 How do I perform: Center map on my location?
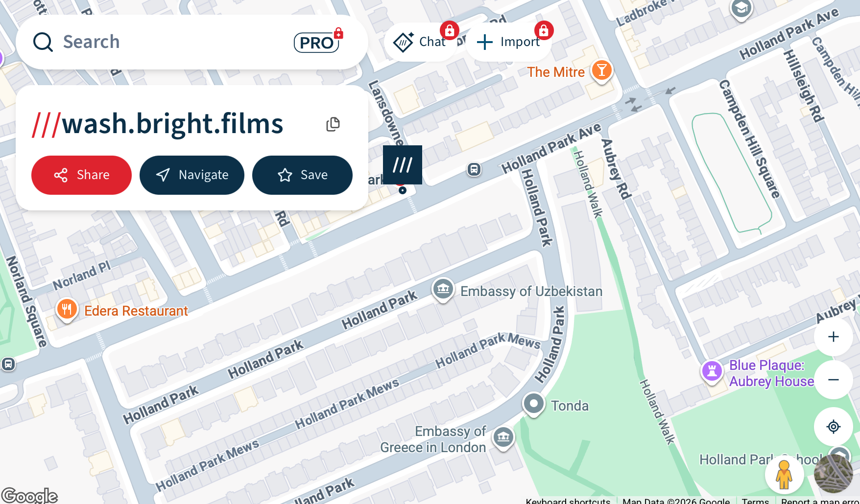point(834,427)
